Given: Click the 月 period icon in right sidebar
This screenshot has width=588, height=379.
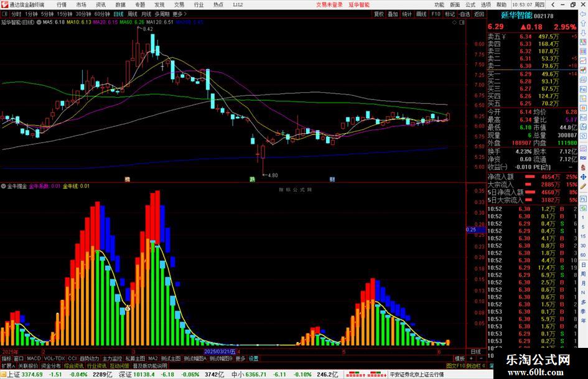Looking at the screenshot, I should pyautogui.click(x=583, y=283).
